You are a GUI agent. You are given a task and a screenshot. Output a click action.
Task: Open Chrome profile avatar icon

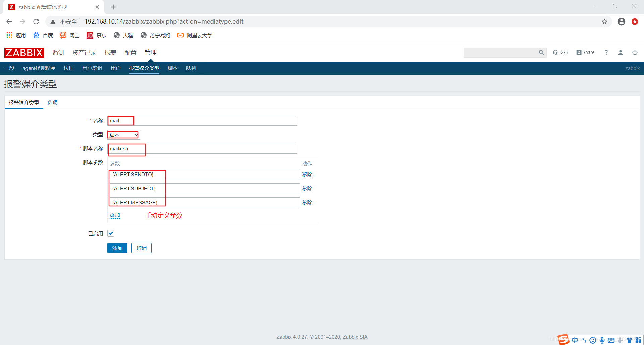pyautogui.click(x=621, y=22)
